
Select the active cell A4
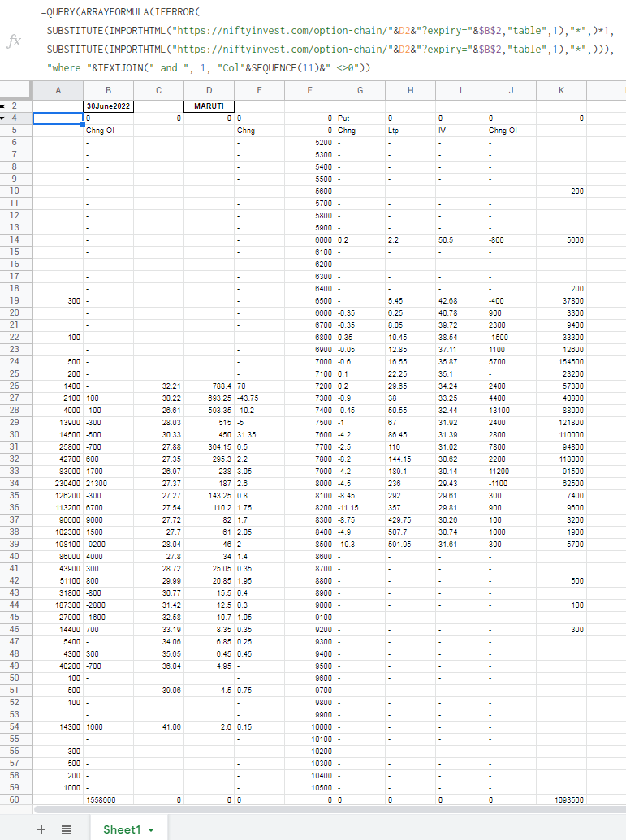(58, 118)
